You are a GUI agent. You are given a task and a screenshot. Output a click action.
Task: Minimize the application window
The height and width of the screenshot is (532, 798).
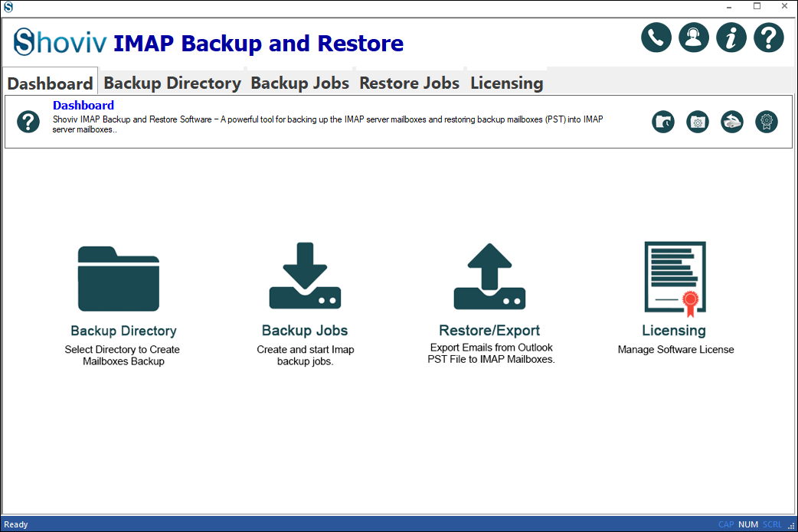(x=729, y=7)
